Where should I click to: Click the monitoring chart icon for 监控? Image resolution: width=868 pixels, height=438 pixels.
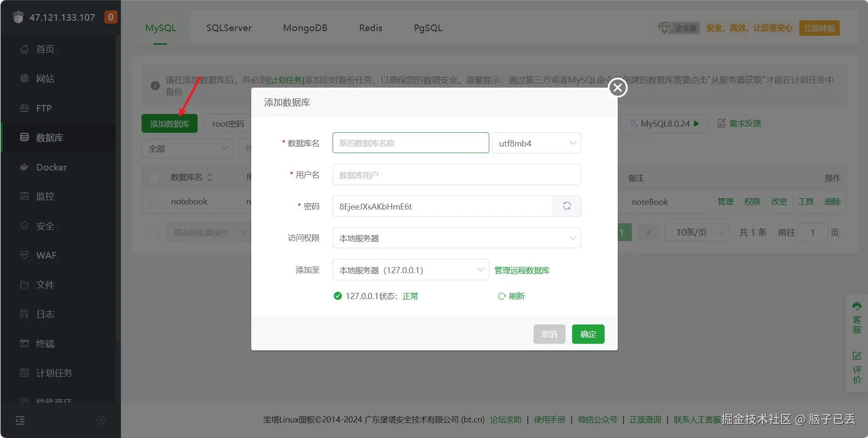(x=24, y=196)
